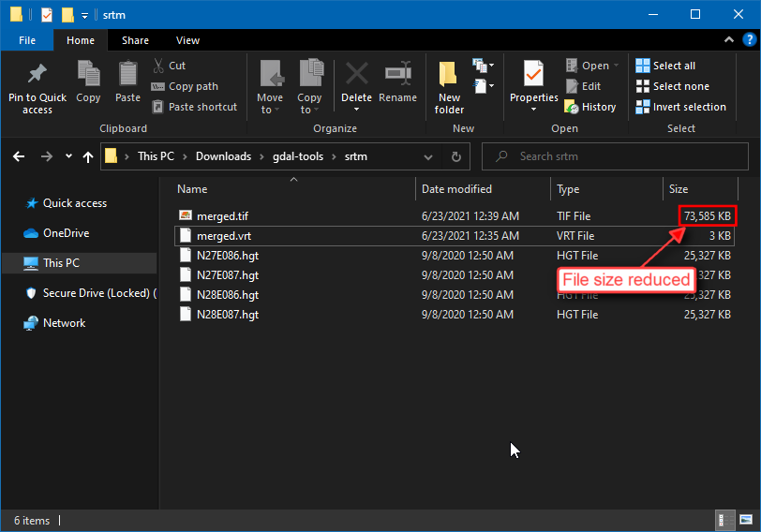This screenshot has height=532, width=761.
Task: Collapse the ribbon with chevron
Action: 728,40
